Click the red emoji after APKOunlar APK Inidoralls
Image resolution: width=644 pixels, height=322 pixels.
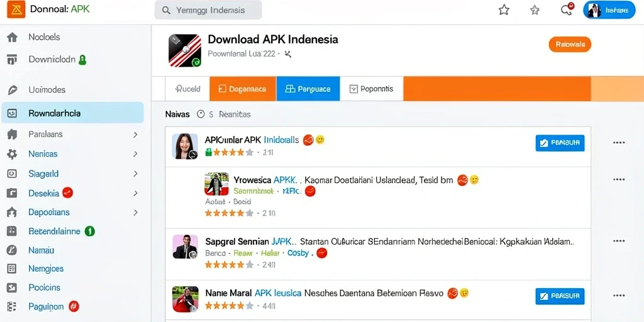308,140
